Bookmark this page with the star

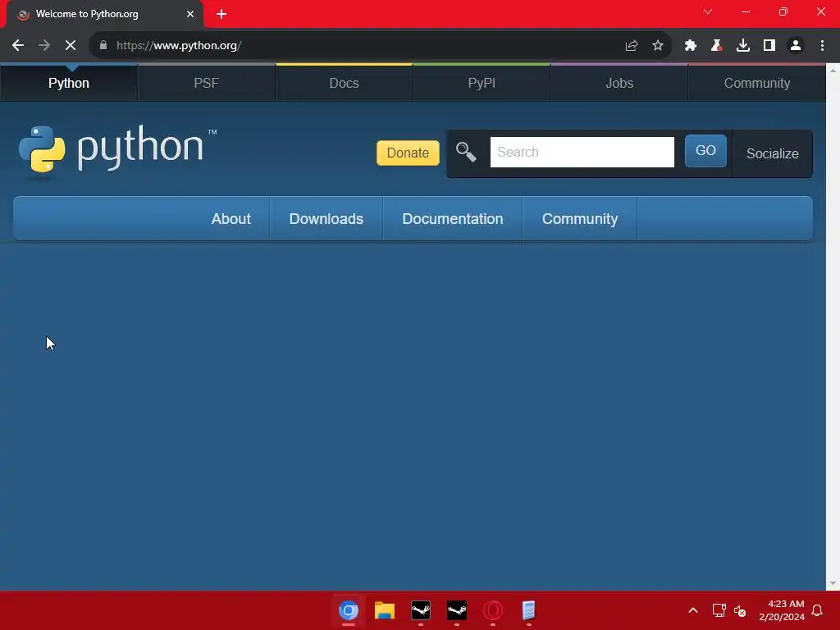(658, 46)
